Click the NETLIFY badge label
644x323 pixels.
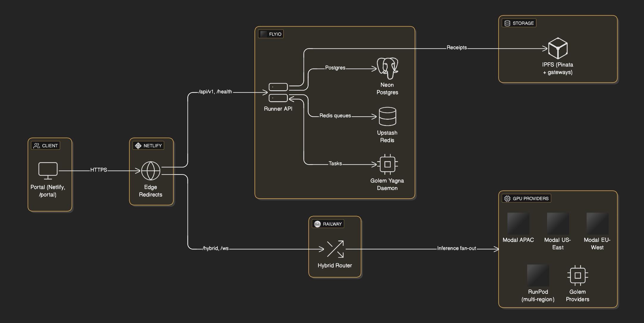(152, 145)
